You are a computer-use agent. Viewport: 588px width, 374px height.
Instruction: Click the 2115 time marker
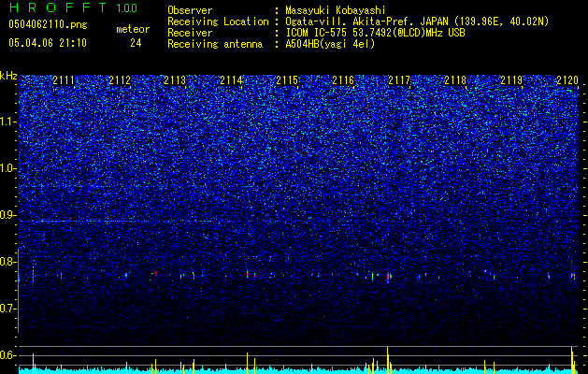tap(287, 80)
